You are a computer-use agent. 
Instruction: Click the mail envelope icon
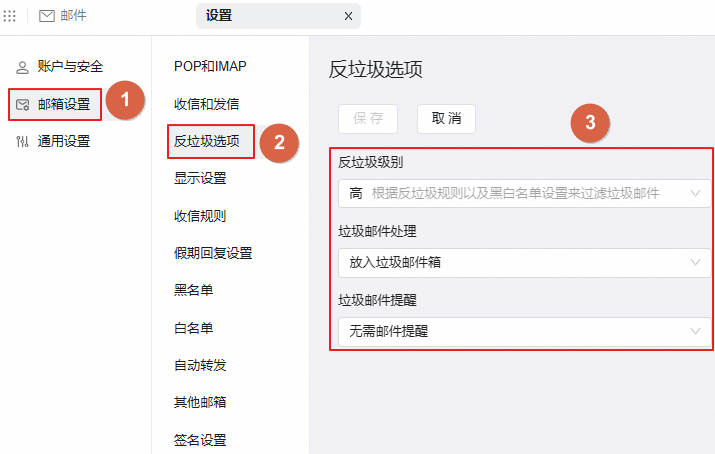coord(47,16)
